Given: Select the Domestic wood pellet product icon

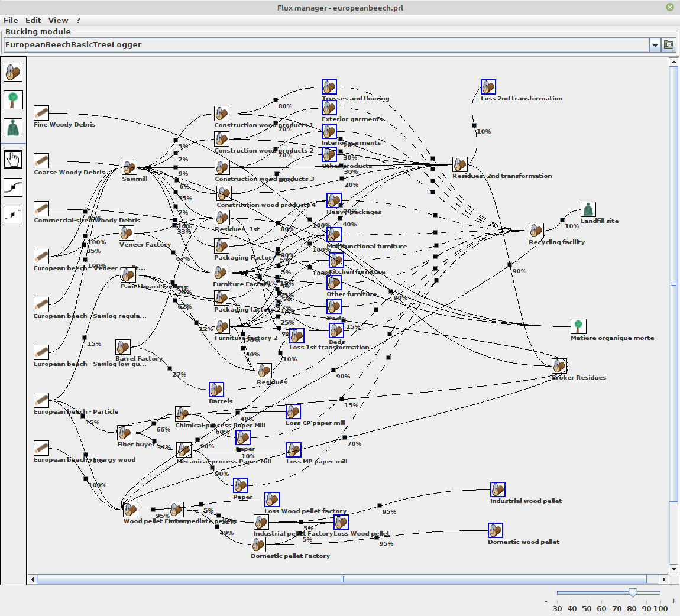Looking at the screenshot, I should [496, 530].
